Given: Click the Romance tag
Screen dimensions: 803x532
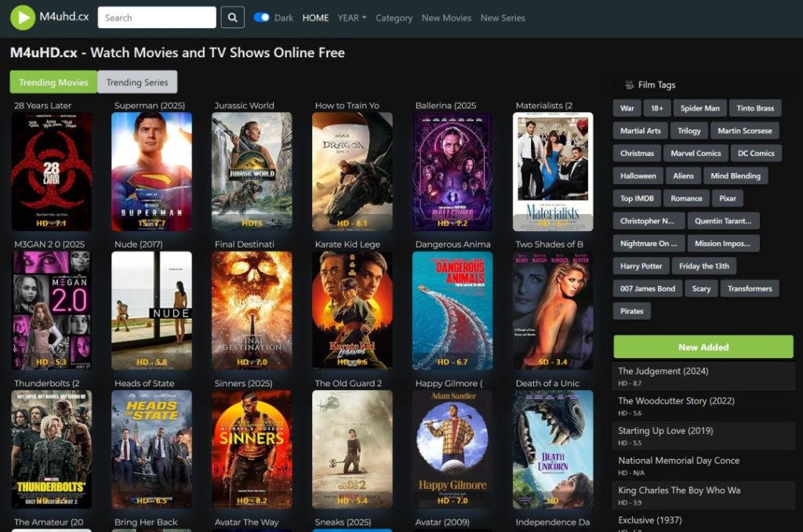Looking at the screenshot, I should [x=686, y=198].
